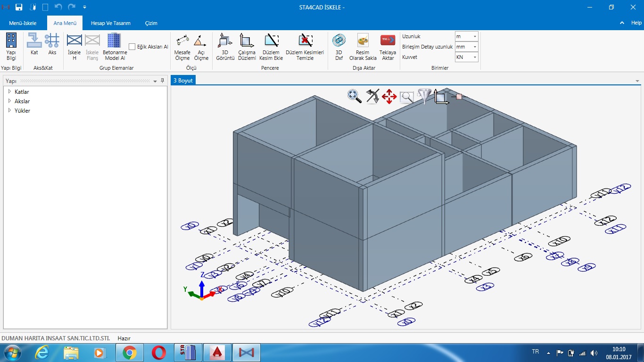The image size is (644, 362).
Task: Switch to the Hesap Ve Tasarım tab
Action: [110, 23]
